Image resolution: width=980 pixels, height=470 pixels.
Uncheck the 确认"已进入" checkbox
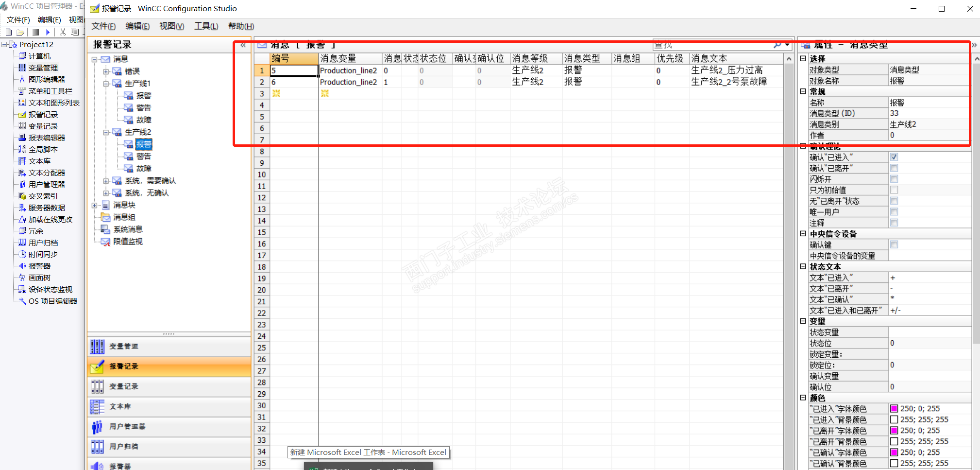894,157
